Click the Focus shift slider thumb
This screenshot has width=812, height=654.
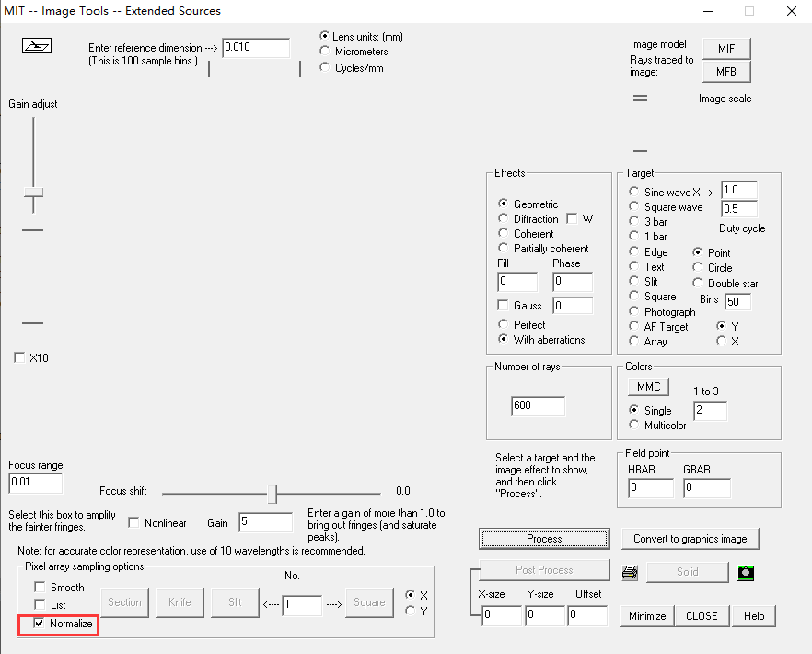[x=273, y=494]
